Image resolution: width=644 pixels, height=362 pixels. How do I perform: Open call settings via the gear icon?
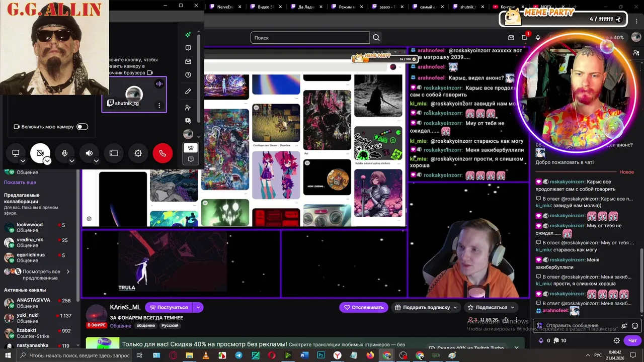138,153
